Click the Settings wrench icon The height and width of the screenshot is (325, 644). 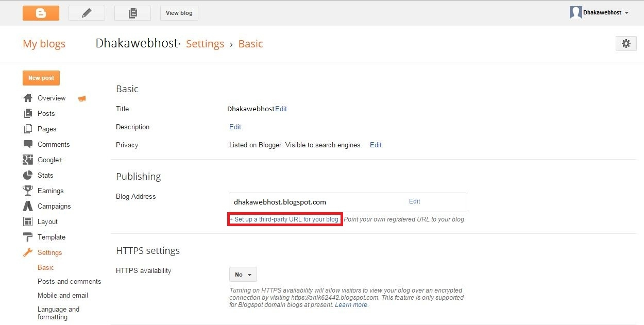coord(28,252)
